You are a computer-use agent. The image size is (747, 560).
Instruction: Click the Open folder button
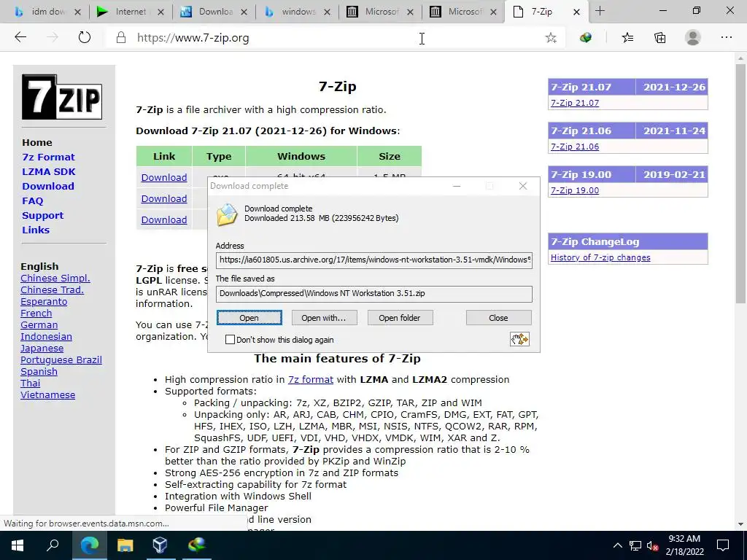[400, 318]
